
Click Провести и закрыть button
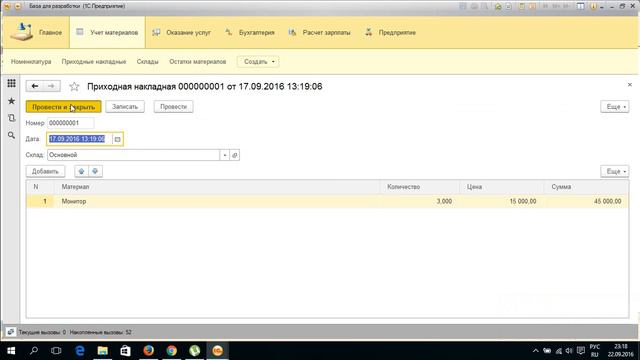tap(63, 107)
